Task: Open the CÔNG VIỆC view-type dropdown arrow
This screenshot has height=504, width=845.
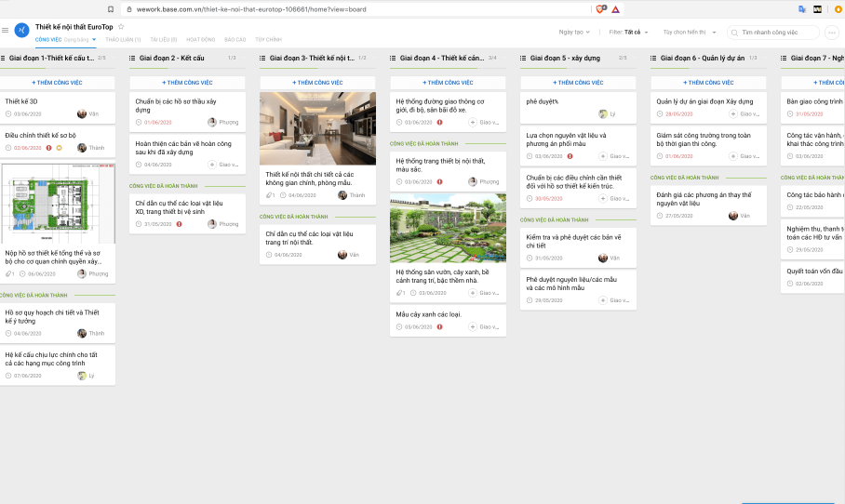Action: click(94, 40)
